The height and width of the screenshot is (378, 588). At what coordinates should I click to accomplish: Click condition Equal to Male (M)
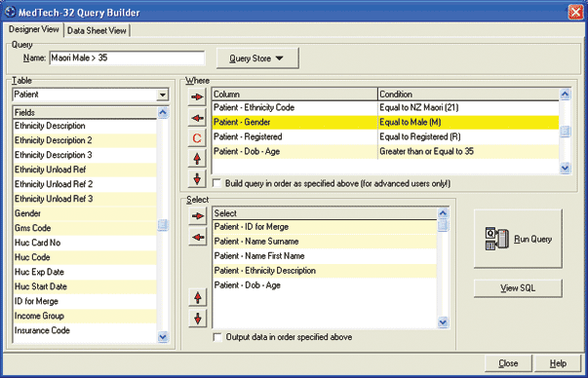point(411,123)
